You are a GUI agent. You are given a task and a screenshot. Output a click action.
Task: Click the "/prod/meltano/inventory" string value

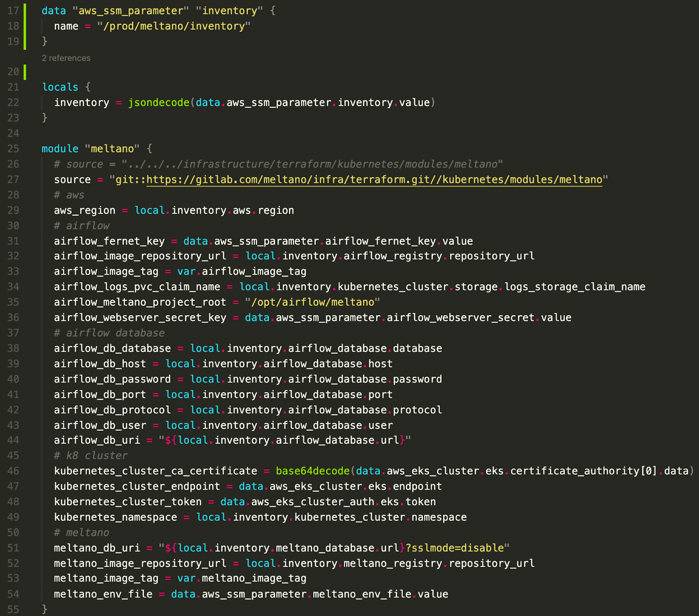tap(175, 26)
